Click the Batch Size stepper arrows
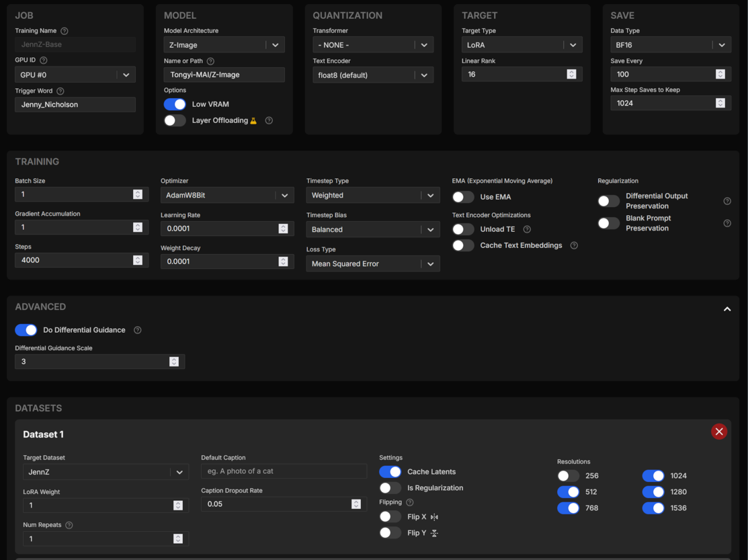Viewport: 748px width, 560px height. [x=138, y=194]
